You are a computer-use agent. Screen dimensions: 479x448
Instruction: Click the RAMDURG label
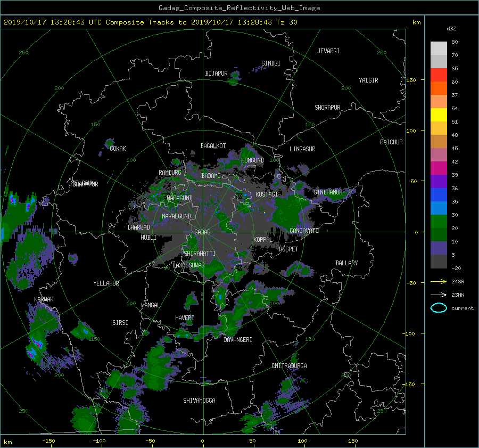170,173
